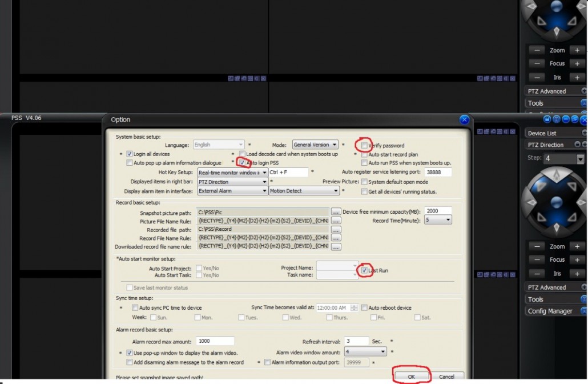Toggle the Last Run checkbox
The height and width of the screenshot is (384, 588).
(364, 270)
